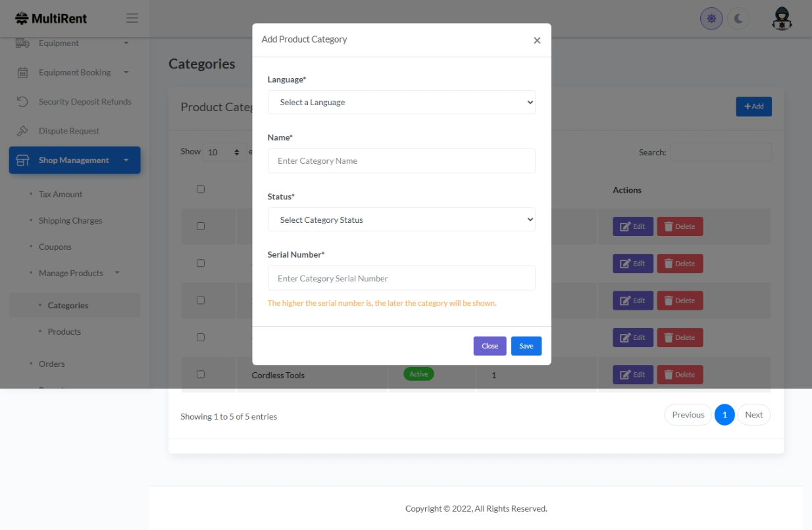Open Tax Amount in the sidebar
The width and height of the screenshot is (812, 530).
pyautogui.click(x=61, y=194)
